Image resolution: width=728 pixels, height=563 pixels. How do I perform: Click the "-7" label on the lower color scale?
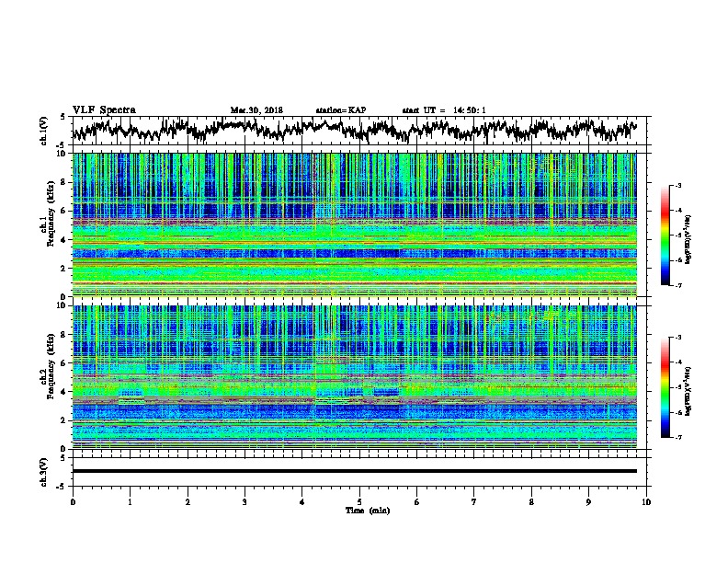(677, 437)
